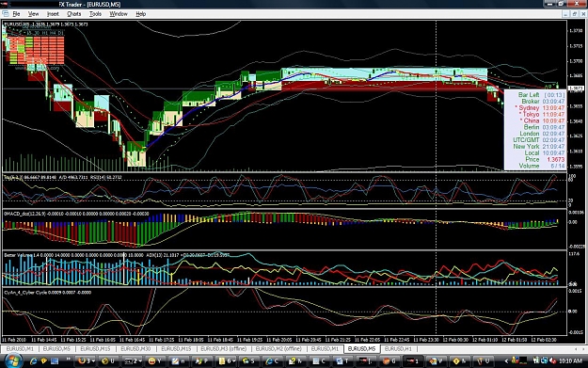Click the 12 Feb 01:10 time axis label
The width and height of the screenshot is (588, 368).
point(485,340)
